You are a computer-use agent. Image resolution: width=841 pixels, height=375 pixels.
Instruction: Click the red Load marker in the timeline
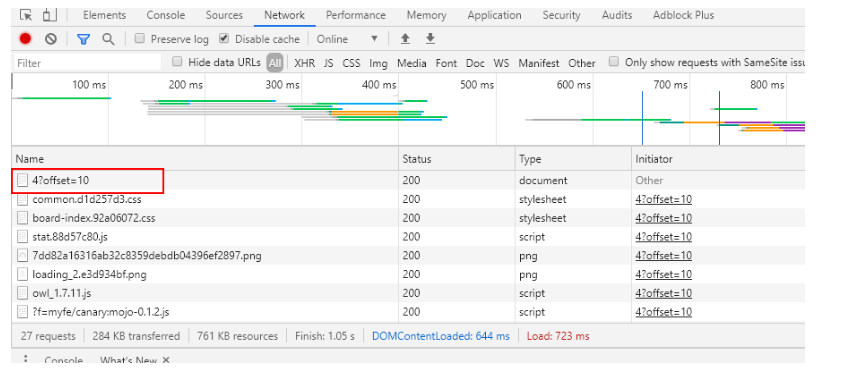pyautogui.click(x=719, y=118)
